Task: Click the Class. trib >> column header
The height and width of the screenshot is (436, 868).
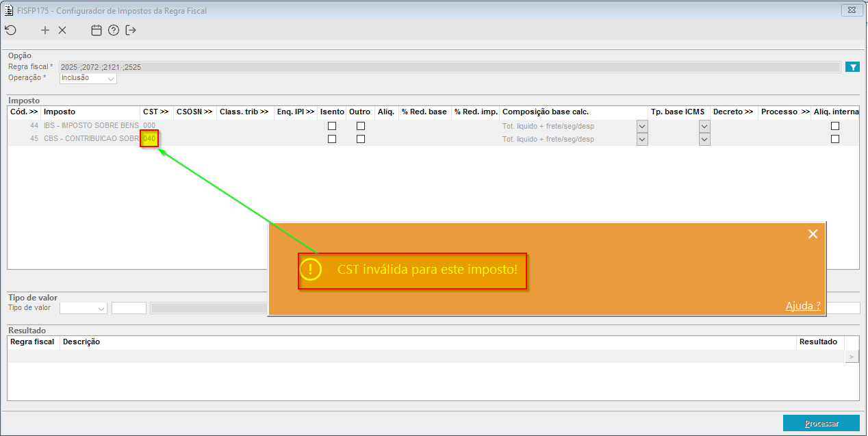Action: point(244,112)
